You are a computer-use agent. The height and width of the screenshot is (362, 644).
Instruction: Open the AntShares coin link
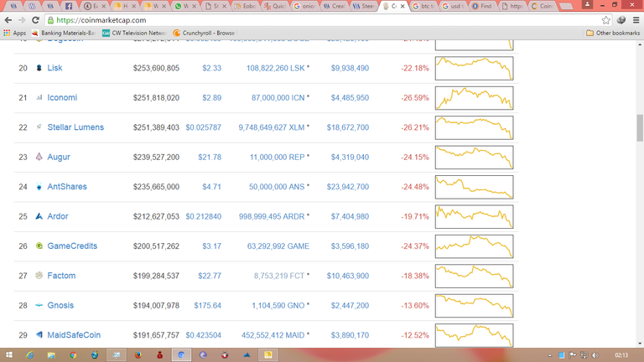(x=67, y=187)
